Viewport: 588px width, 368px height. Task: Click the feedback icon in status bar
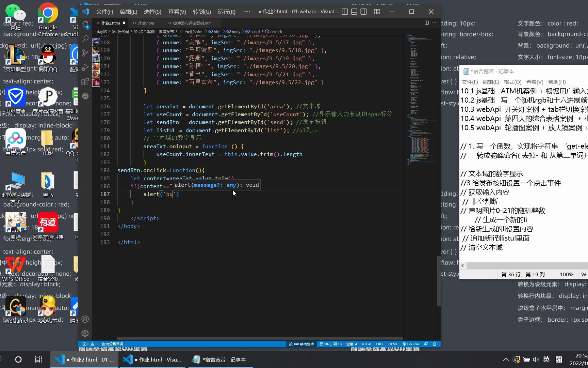pyautogui.click(x=426, y=344)
